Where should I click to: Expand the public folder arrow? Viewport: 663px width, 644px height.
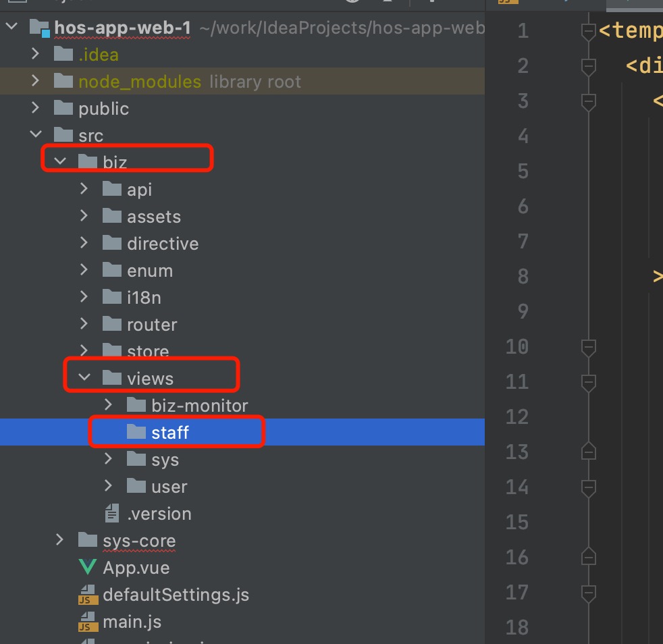coord(36,108)
